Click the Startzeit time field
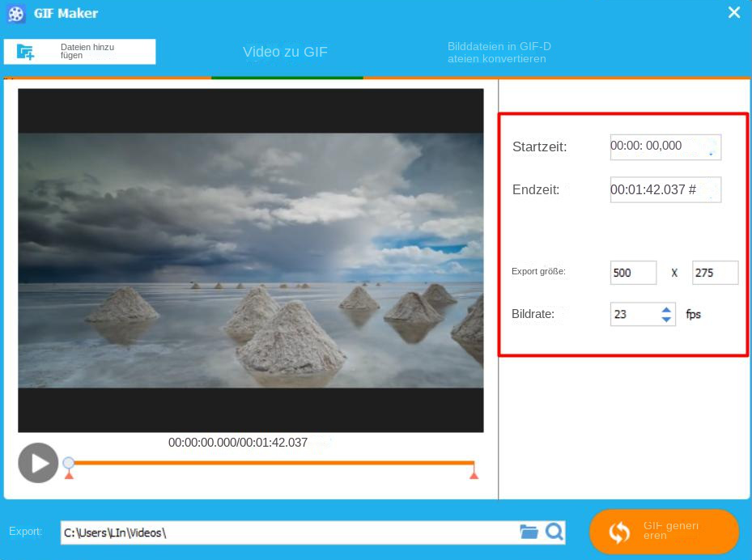 665,146
